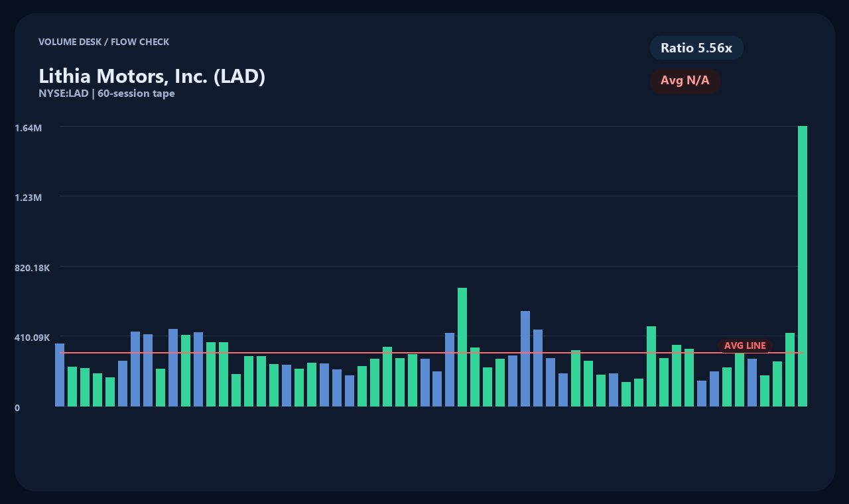Image resolution: width=849 pixels, height=504 pixels.
Task: Click the 410.09K axis label
Action: coord(33,338)
